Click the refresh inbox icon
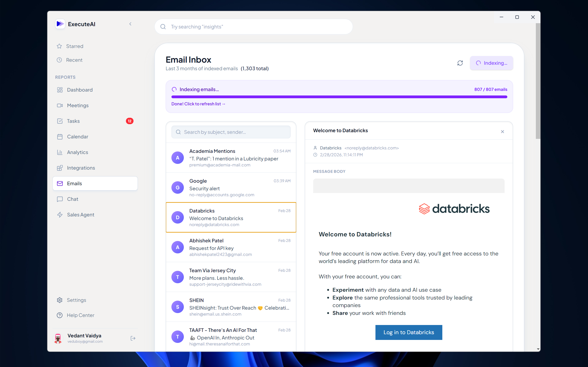 click(460, 63)
